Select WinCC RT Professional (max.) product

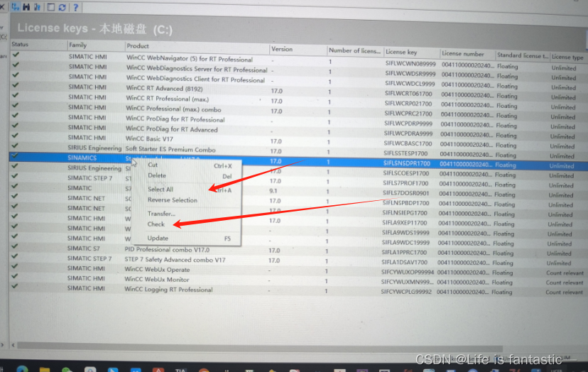[x=168, y=99]
